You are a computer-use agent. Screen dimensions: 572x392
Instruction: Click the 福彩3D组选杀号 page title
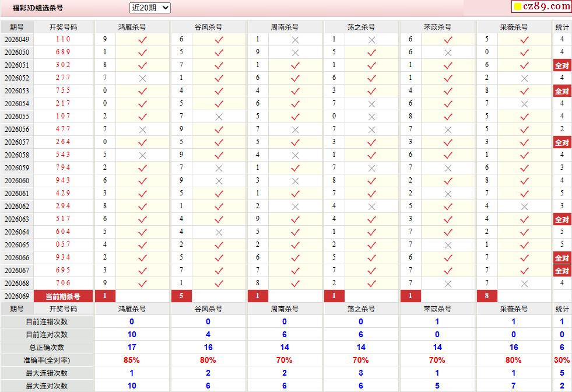[x=38, y=8]
